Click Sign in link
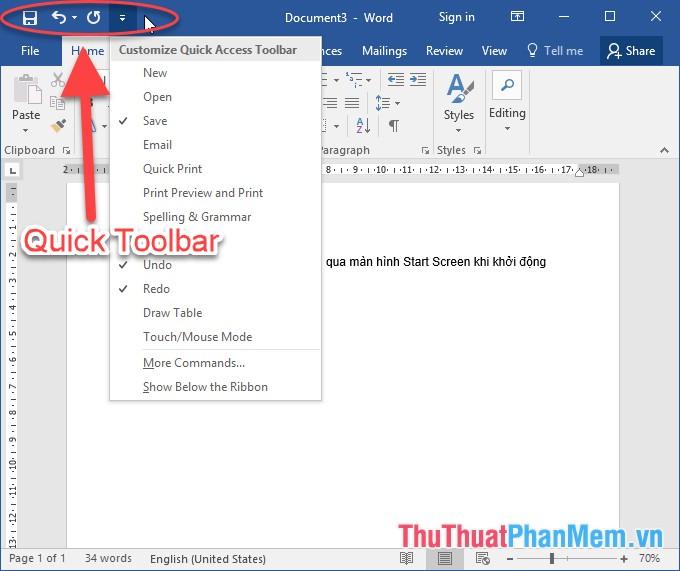The image size is (680, 571). 457,17
